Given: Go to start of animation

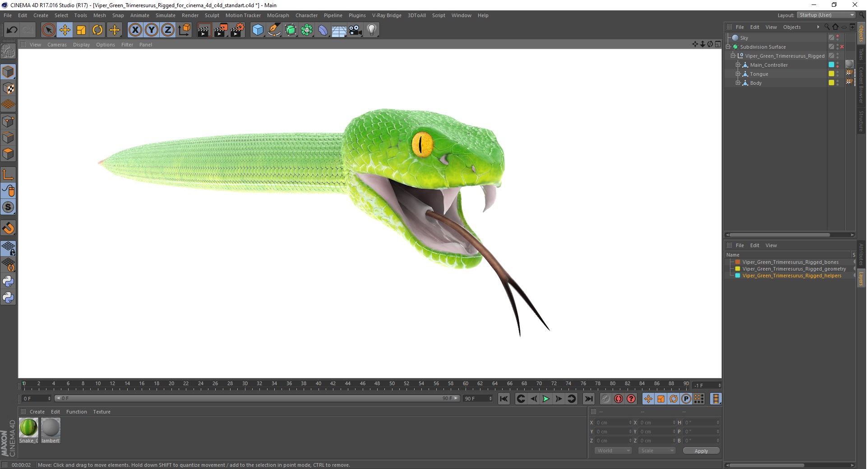Looking at the screenshot, I should click(504, 399).
